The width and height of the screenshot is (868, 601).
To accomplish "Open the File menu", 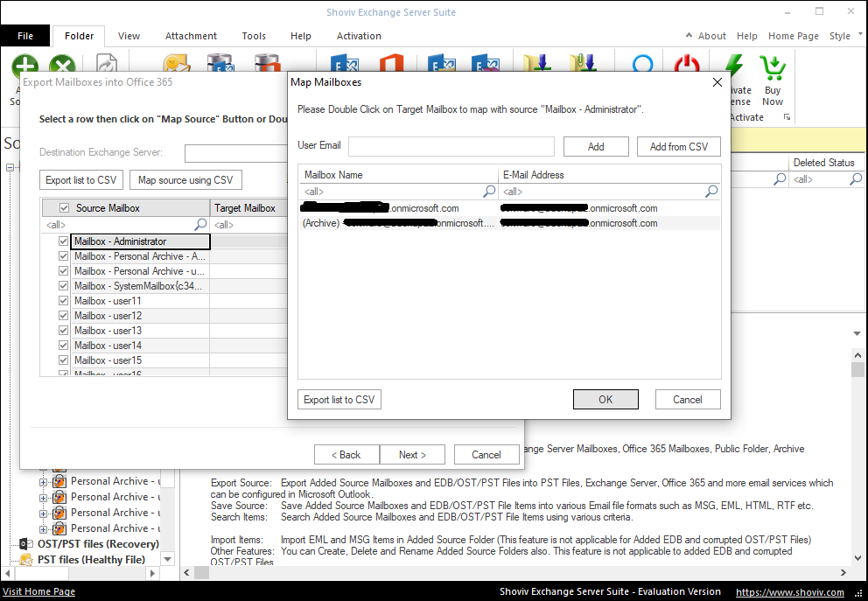I will (25, 36).
